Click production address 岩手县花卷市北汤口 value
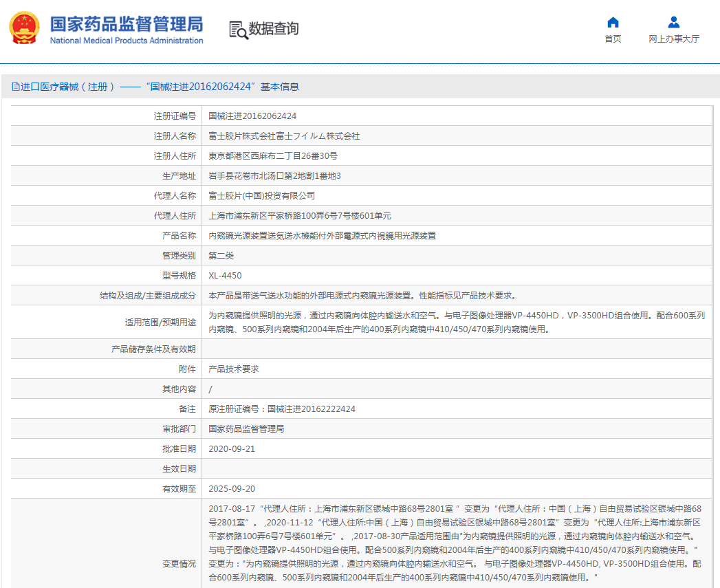The height and width of the screenshot is (588, 720). (x=274, y=176)
